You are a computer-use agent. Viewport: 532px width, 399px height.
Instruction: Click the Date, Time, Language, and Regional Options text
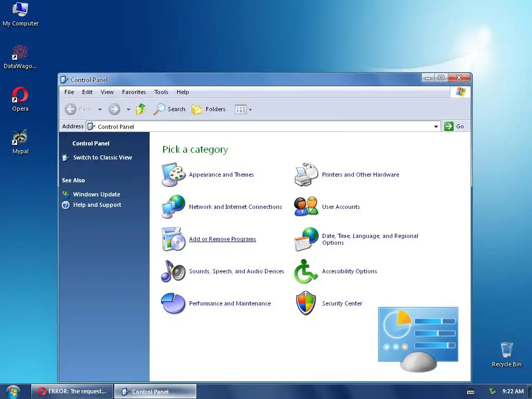[370, 239]
